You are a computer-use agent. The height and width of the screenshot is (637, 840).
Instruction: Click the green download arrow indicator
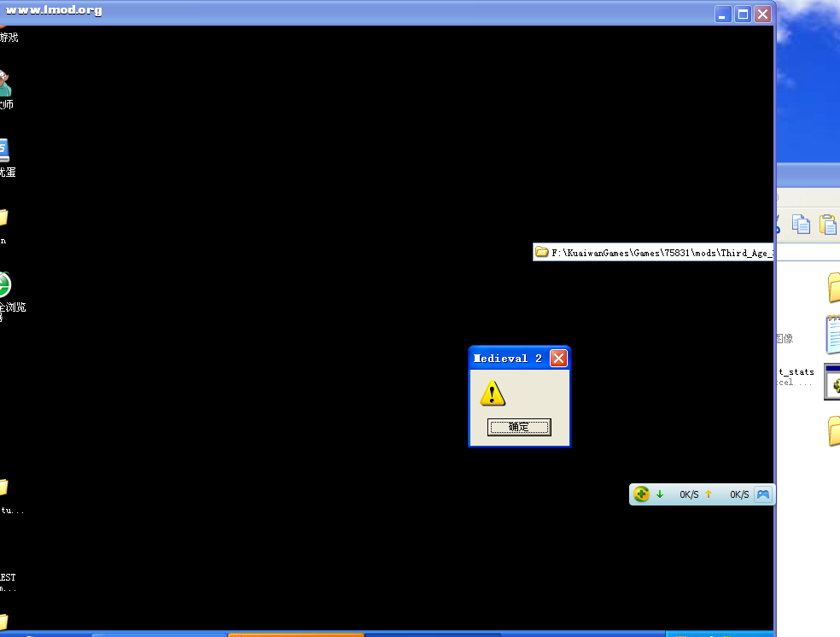(x=660, y=494)
